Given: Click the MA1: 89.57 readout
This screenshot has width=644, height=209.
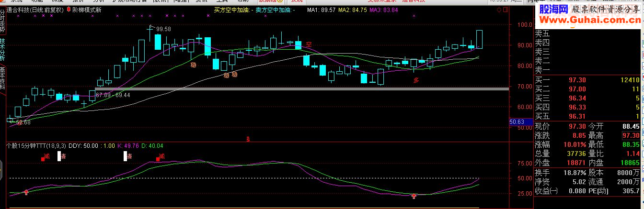Looking at the screenshot, I should [x=321, y=10].
